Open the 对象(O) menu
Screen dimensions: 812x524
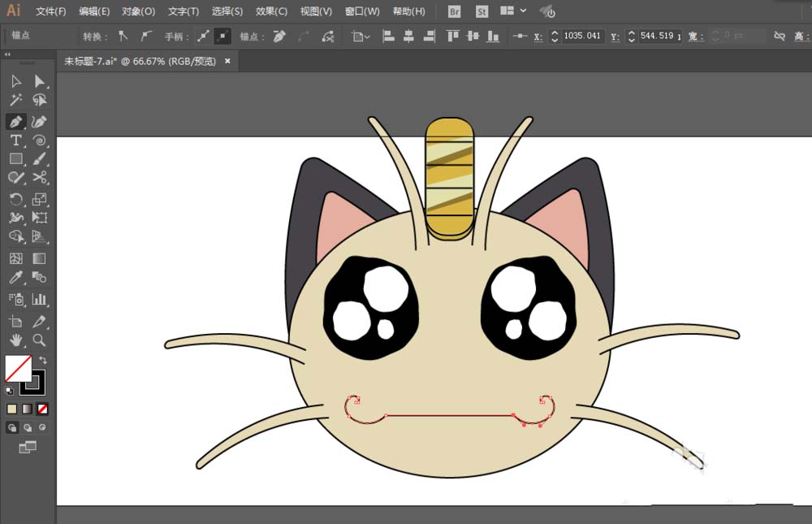point(138,11)
